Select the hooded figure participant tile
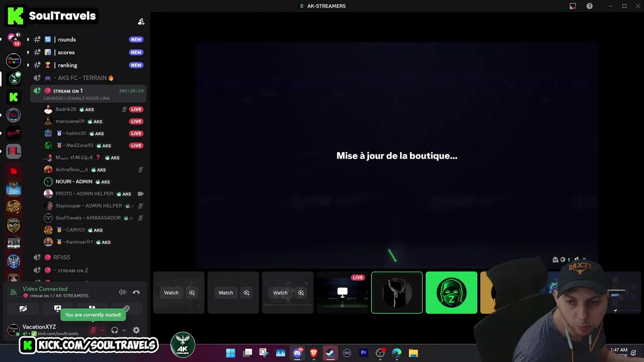The width and height of the screenshot is (644, 362). (x=397, y=293)
